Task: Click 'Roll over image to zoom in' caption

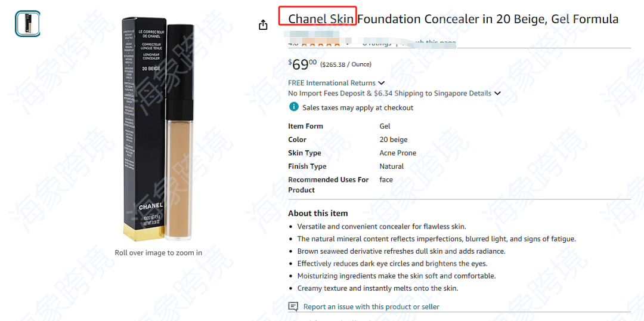Action: [x=159, y=253]
